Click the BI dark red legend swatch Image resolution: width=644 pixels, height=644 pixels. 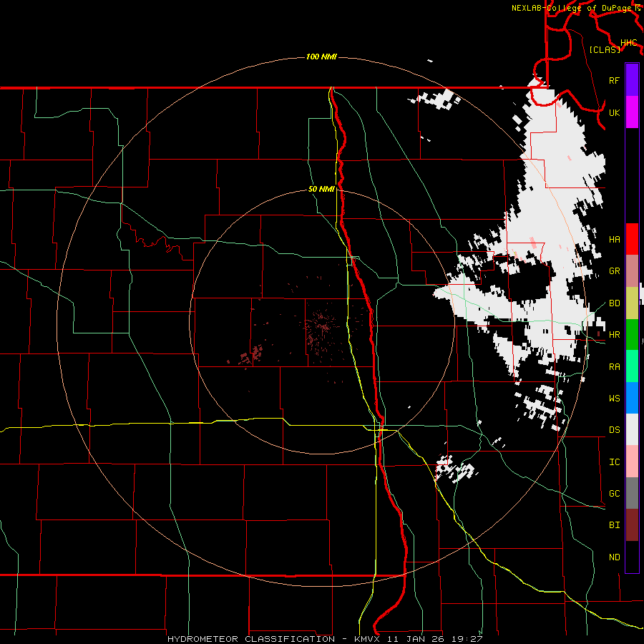click(x=632, y=525)
